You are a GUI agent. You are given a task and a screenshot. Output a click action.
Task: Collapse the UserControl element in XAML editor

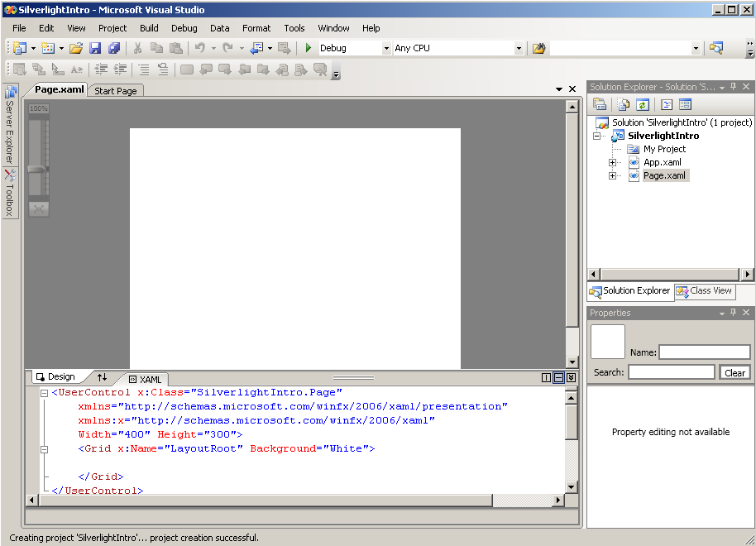tap(45, 393)
